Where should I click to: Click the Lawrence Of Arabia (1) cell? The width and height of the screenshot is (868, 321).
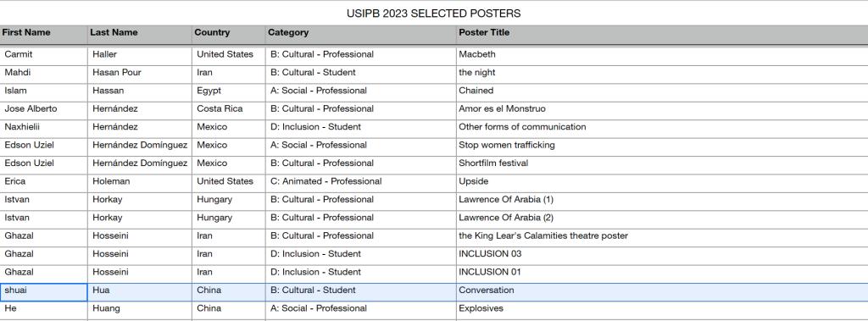662,200
